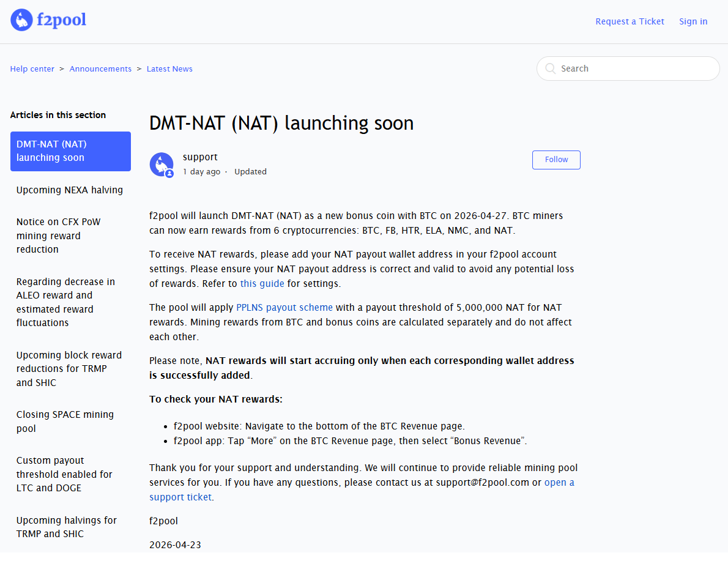Viewport: 728px width, 572px height.
Task: Click Sign in link
Action: pos(693,21)
